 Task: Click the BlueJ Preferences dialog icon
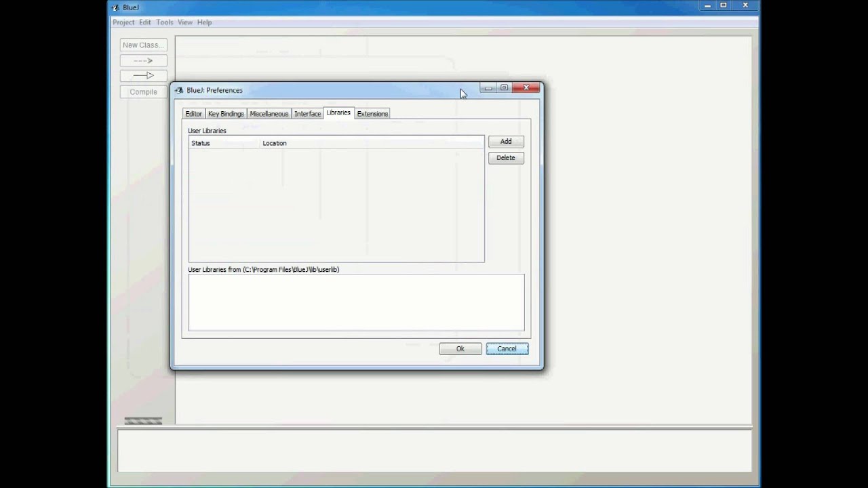(179, 90)
